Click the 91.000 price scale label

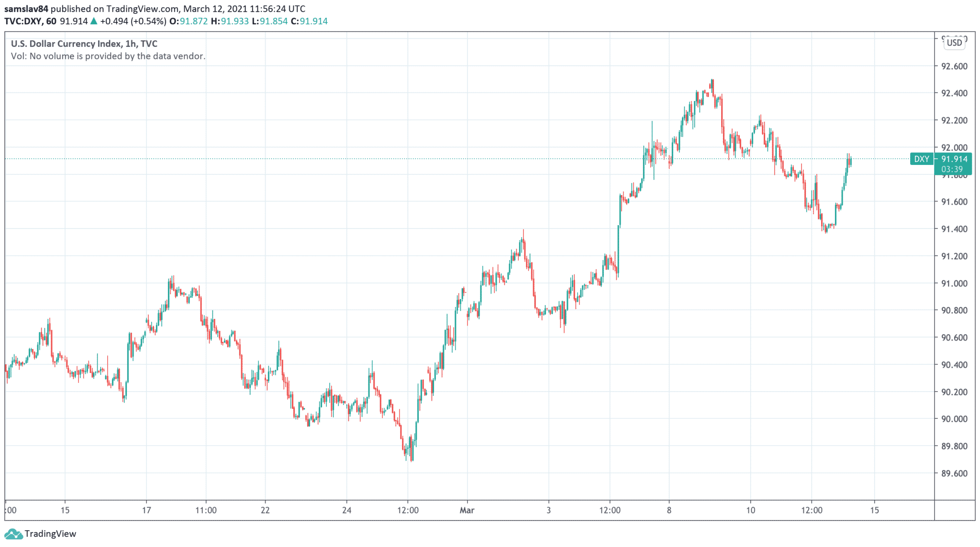click(x=954, y=284)
